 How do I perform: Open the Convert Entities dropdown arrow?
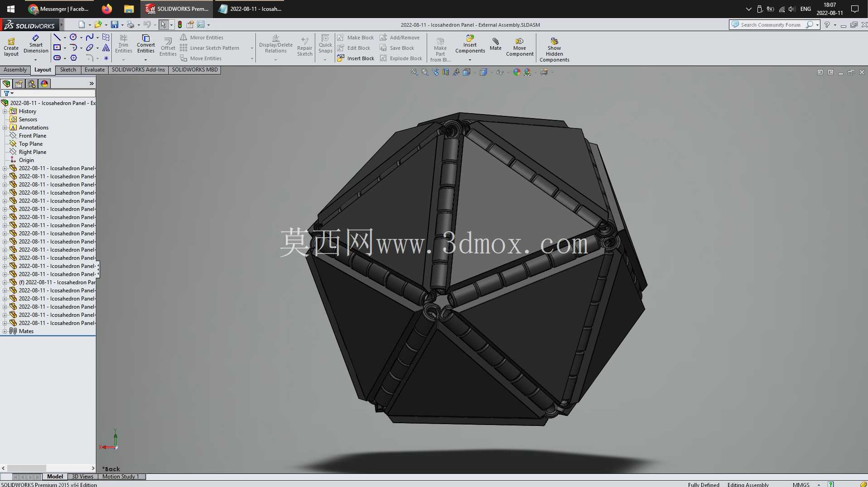click(145, 60)
